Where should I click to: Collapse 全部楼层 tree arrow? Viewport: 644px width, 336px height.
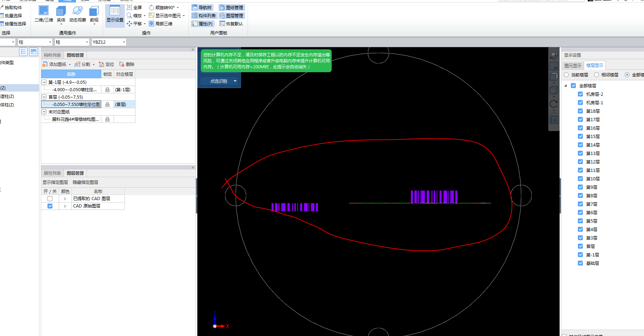pos(566,86)
